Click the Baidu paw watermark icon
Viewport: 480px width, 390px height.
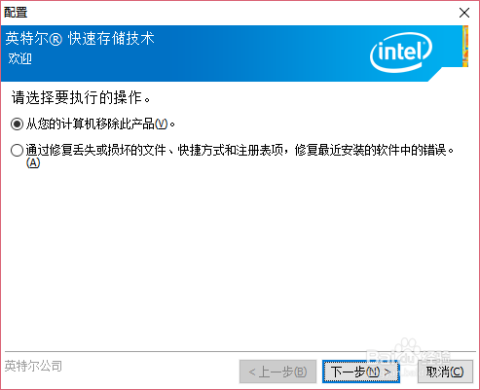pos(409,348)
